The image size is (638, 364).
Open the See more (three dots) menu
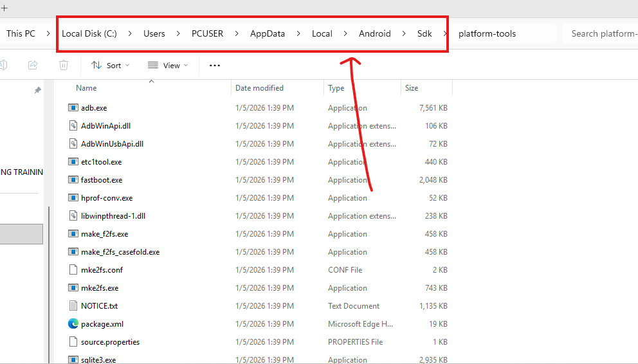click(215, 65)
